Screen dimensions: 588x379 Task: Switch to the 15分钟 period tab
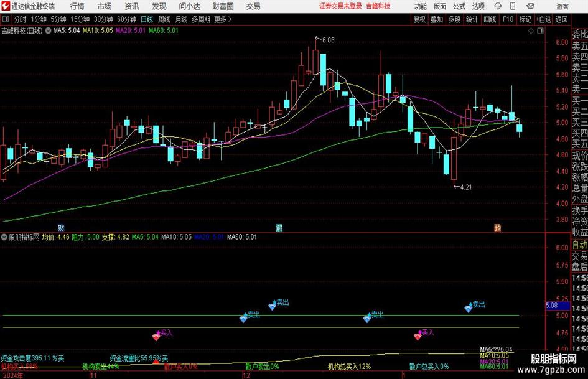[80, 19]
